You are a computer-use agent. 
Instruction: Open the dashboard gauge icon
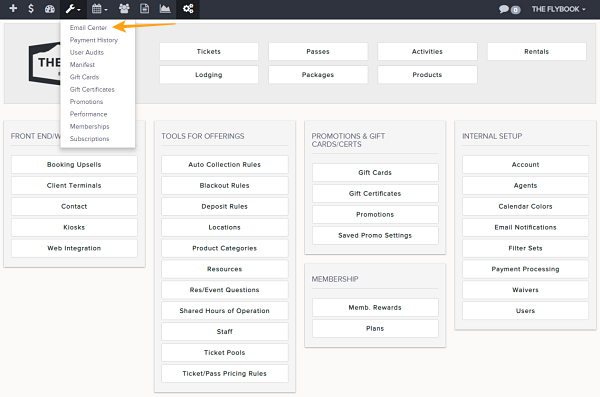coord(50,9)
